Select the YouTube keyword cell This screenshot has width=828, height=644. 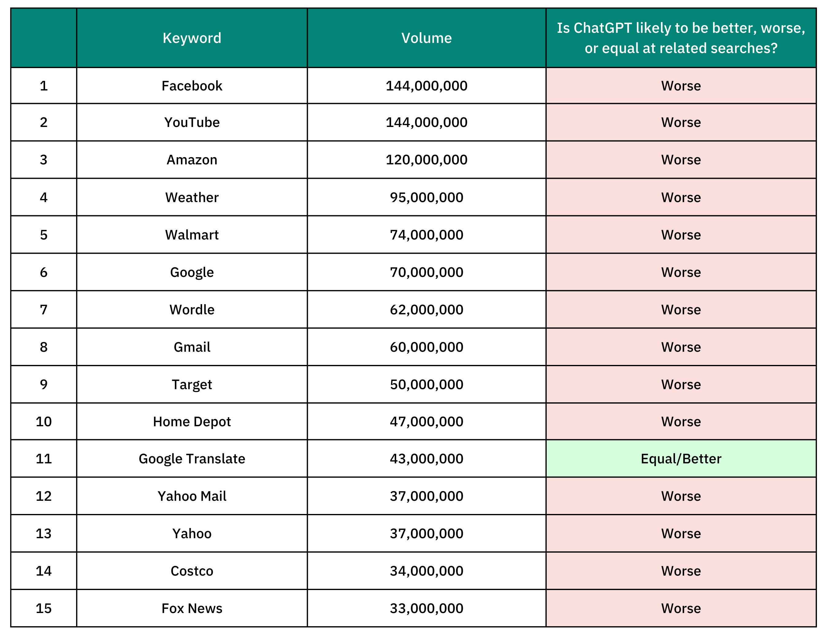[192, 122]
